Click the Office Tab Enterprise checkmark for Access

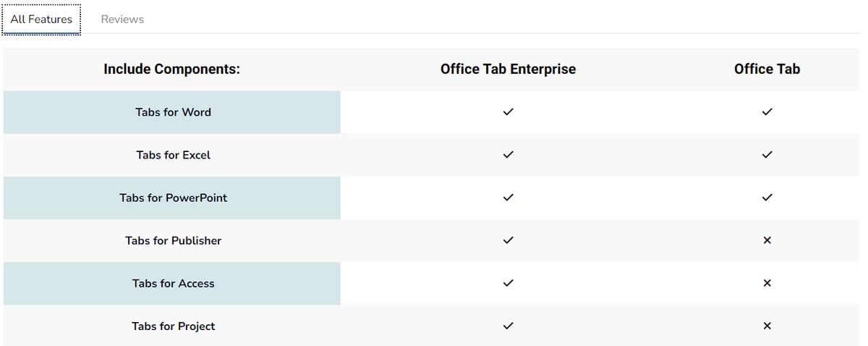click(x=508, y=283)
